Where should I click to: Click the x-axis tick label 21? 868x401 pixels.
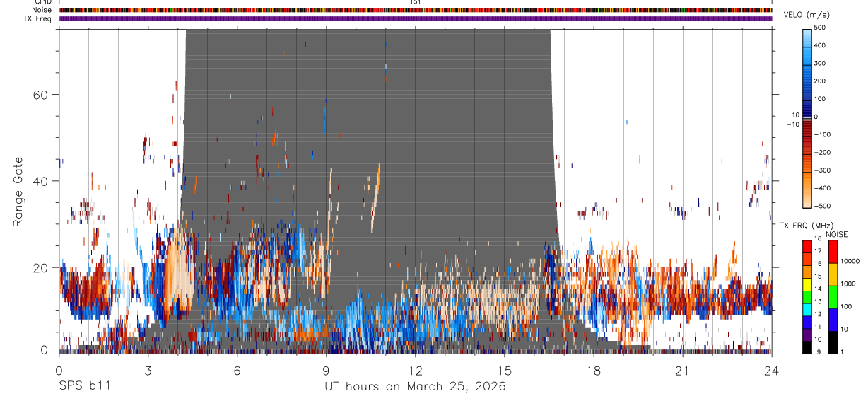(683, 371)
